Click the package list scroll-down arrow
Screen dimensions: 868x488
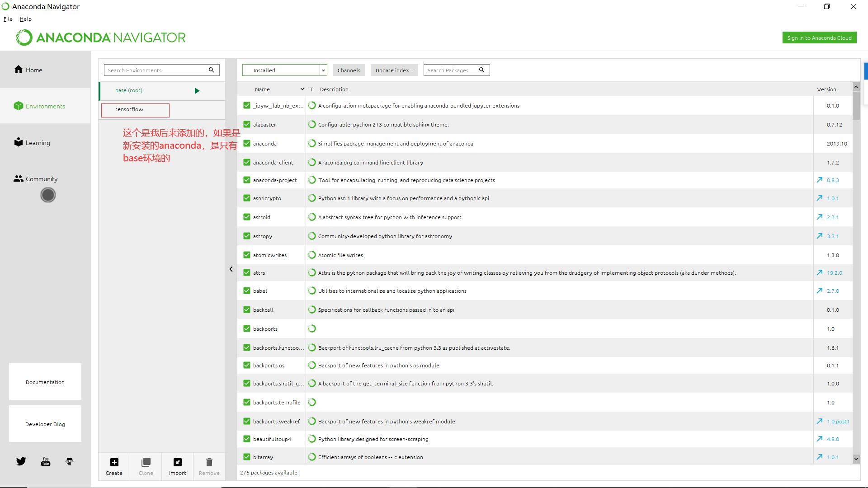point(856,459)
